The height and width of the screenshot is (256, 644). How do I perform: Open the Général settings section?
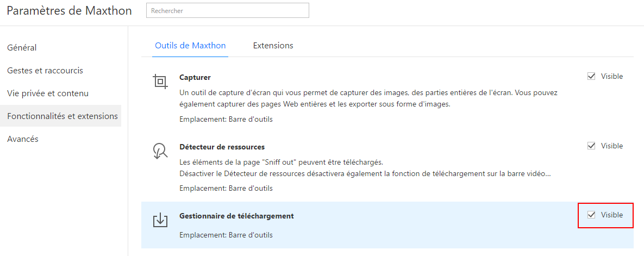coord(22,48)
